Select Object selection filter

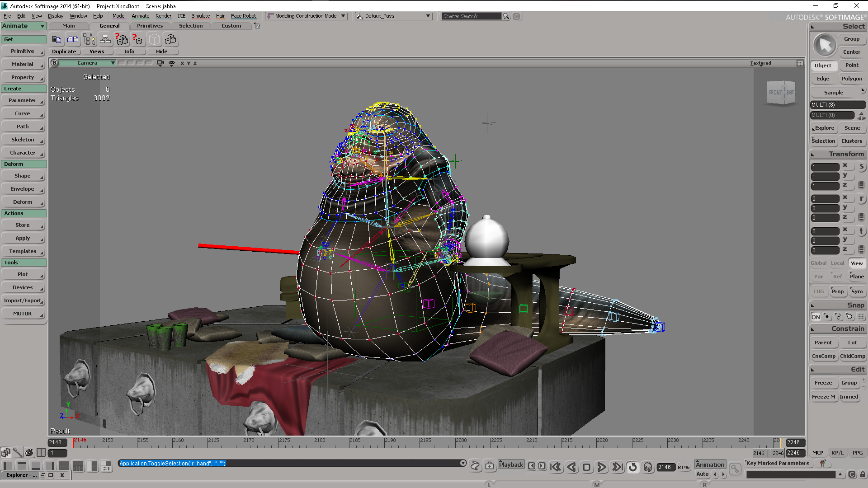(823, 66)
